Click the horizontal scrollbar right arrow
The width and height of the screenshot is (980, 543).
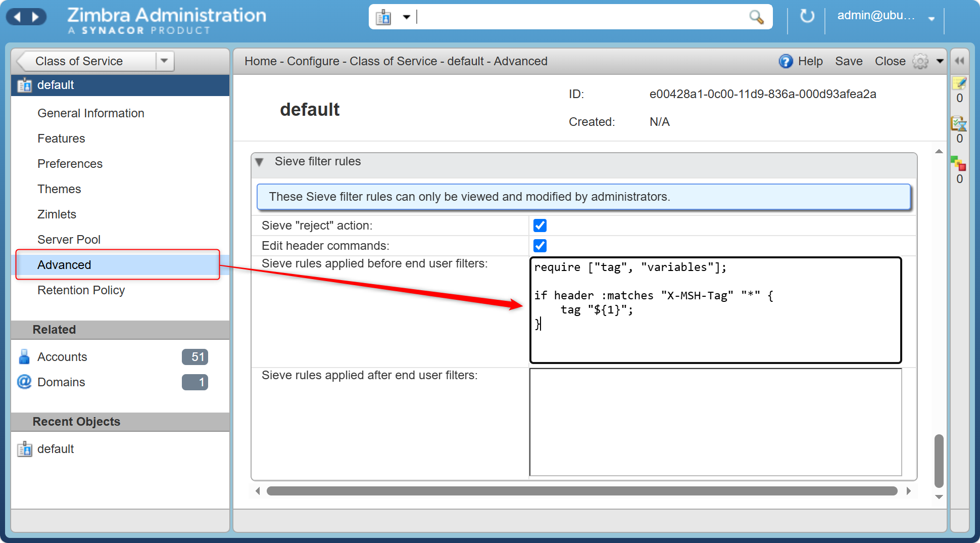pyautogui.click(x=909, y=491)
